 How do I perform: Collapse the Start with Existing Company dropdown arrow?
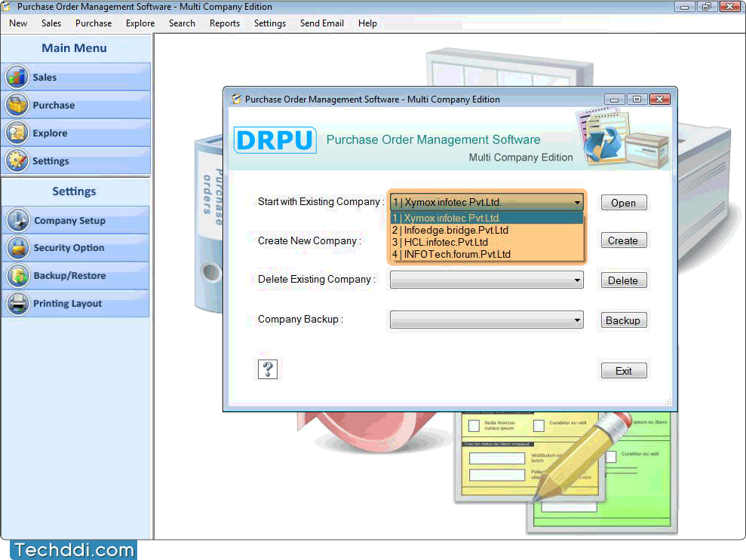[576, 203]
